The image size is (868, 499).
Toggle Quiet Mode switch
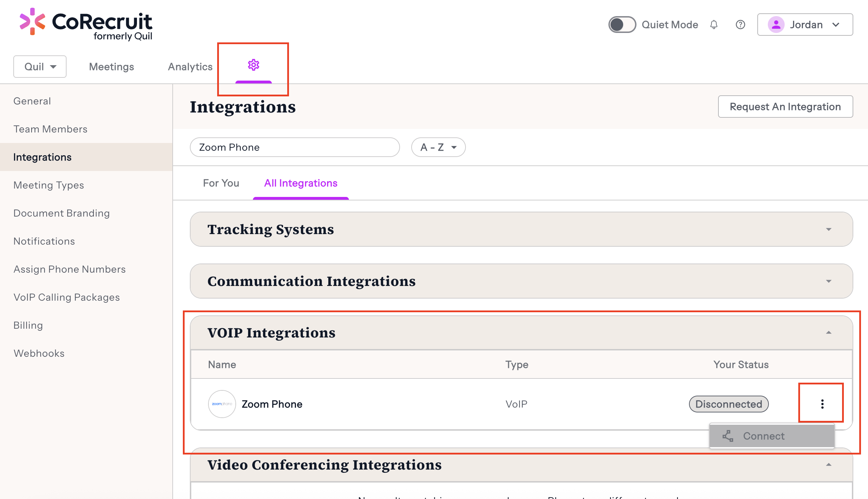(622, 25)
